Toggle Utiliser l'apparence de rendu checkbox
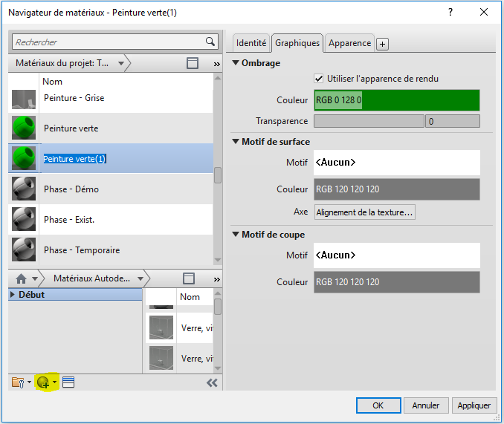The height and width of the screenshot is (424, 504). pyautogui.click(x=320, y=79)
